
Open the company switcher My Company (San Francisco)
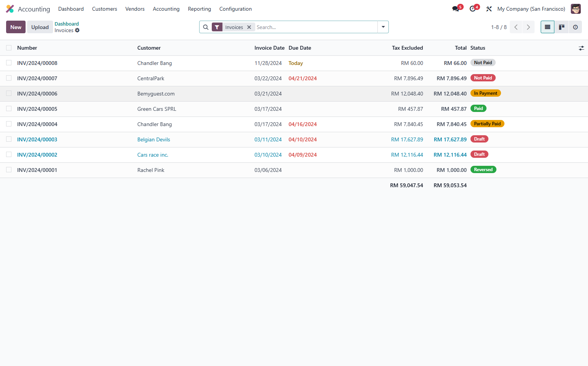[x=531, y=9]
